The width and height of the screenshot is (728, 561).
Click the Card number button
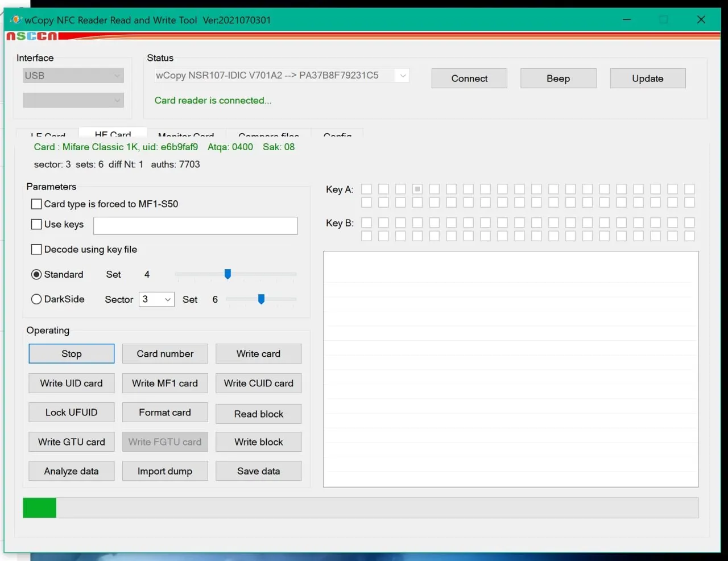click(165, 354)
